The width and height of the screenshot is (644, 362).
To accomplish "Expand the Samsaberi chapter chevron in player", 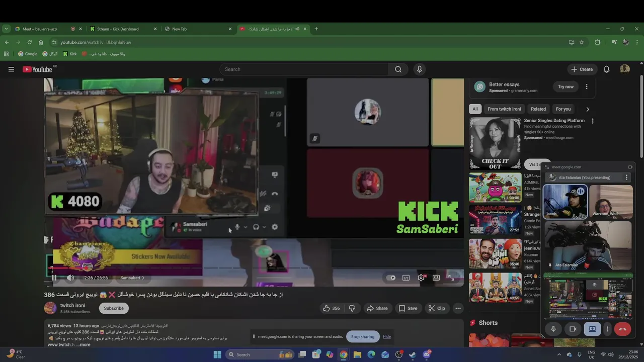I will pos(143,278).
